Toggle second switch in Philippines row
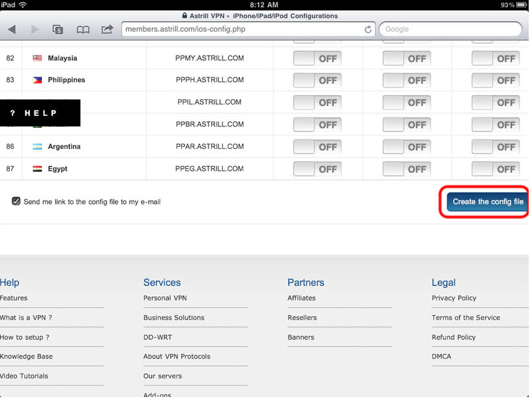 coord(406,81)
